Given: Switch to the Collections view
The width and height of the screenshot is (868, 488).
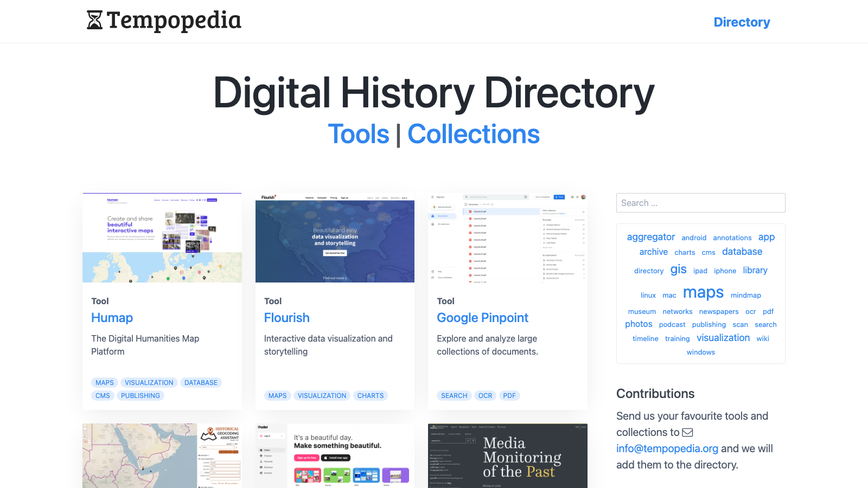Looking at the screenshot, I should pos(474,134).
